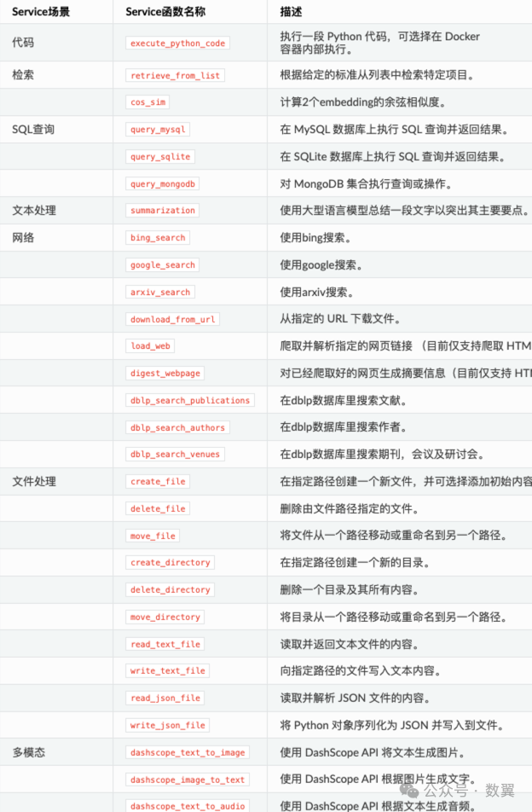Click description 向指定路径的文件写入文本内容。
The image size is (532, 812).
(361, 670)
